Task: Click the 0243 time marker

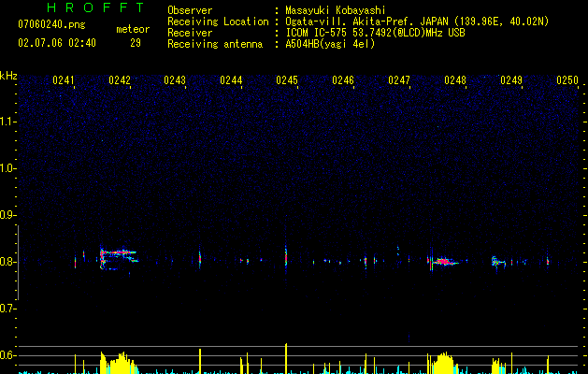Action: [x=175, y=80]
